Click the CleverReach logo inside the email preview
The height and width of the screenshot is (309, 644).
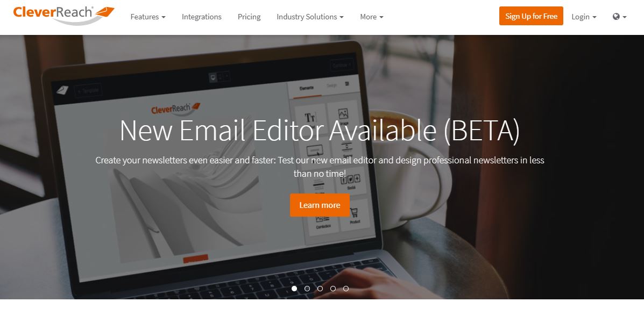175,109
